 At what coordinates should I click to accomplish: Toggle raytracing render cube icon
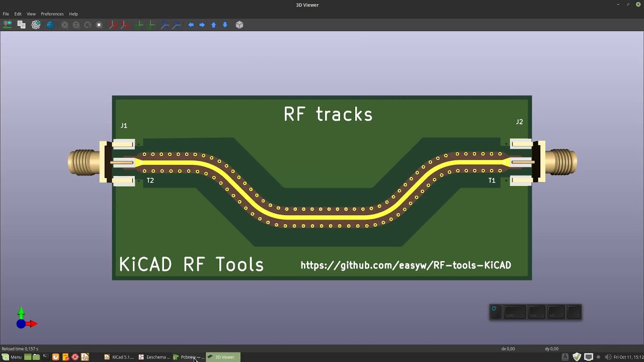[50, 25]
